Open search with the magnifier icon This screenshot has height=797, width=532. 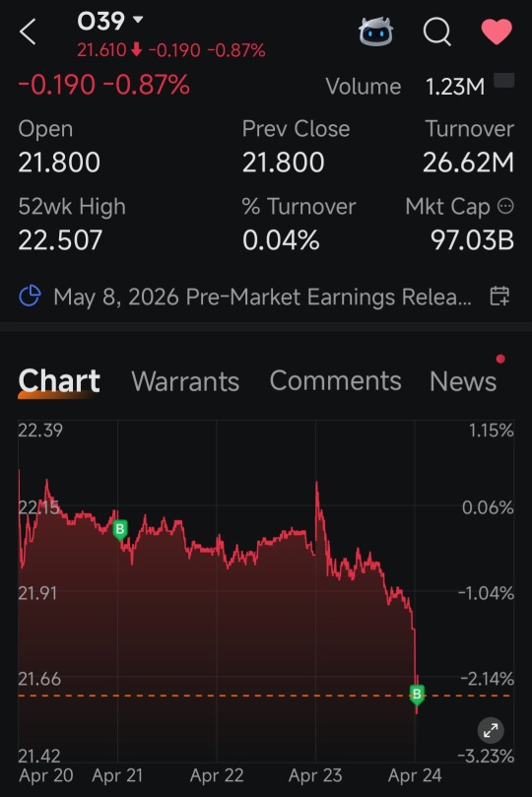(437, 33)
